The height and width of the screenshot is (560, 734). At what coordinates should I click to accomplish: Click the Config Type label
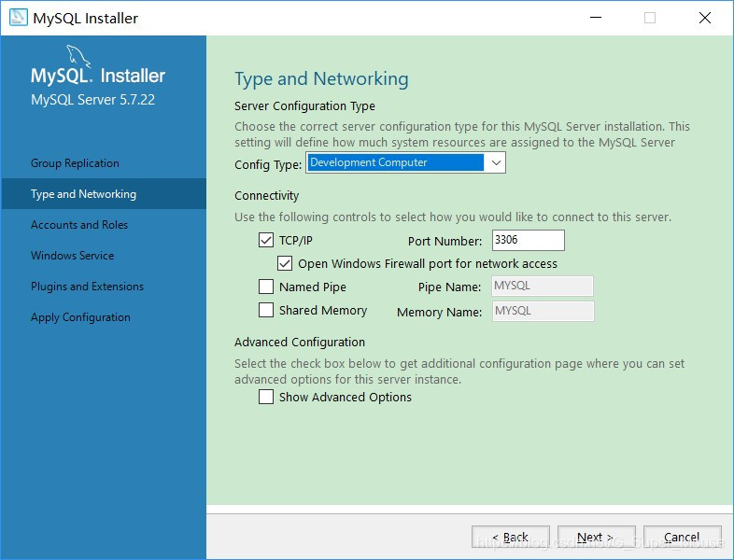268,164
